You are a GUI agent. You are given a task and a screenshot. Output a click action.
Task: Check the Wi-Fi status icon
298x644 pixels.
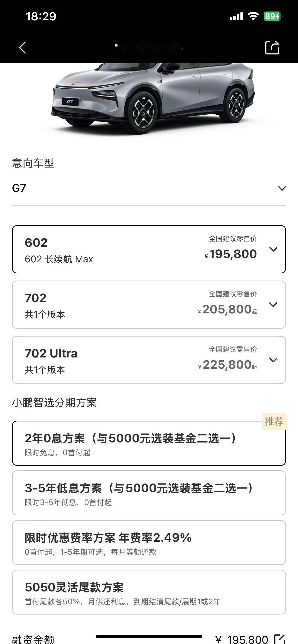[253, 17]
